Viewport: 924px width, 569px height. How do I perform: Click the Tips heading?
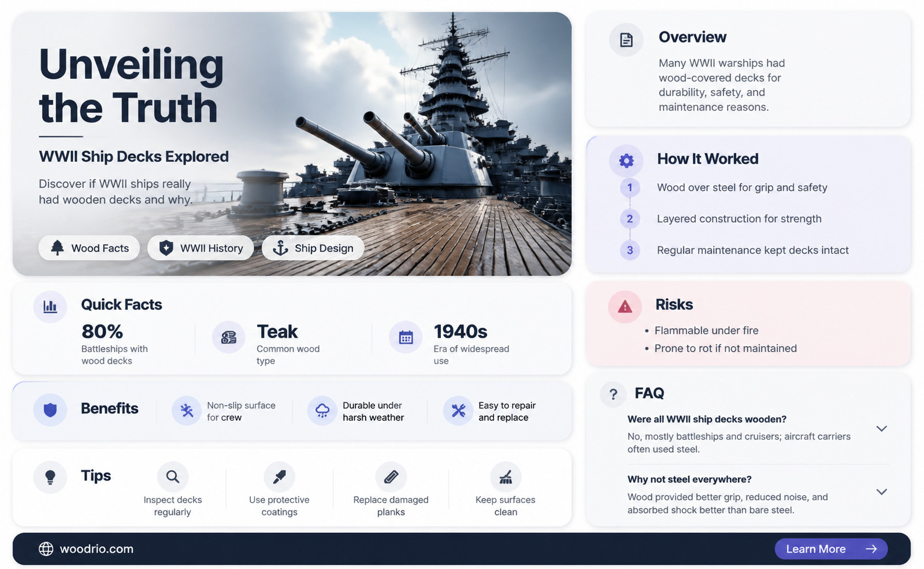96,475
